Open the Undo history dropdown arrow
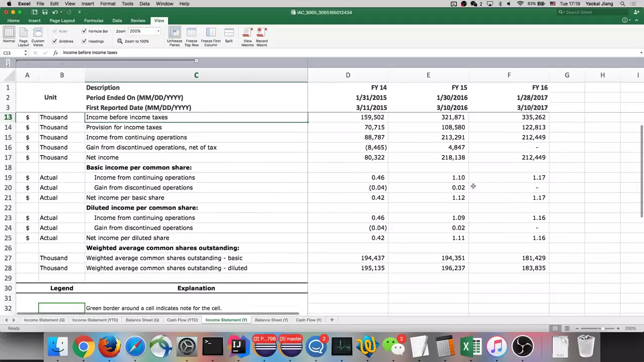Screen dimensions: 644x362 pos(61,12)
